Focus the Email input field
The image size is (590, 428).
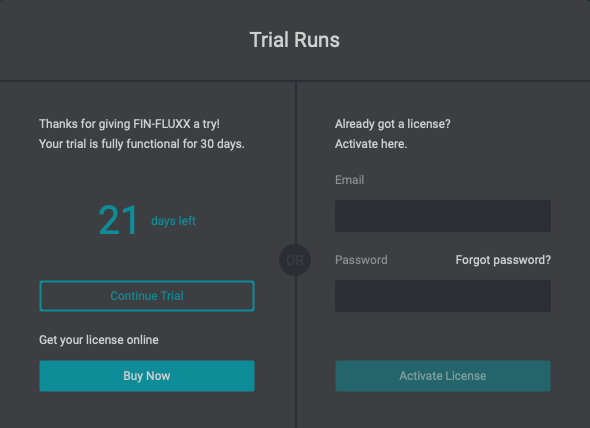click(x=443, y=216)
